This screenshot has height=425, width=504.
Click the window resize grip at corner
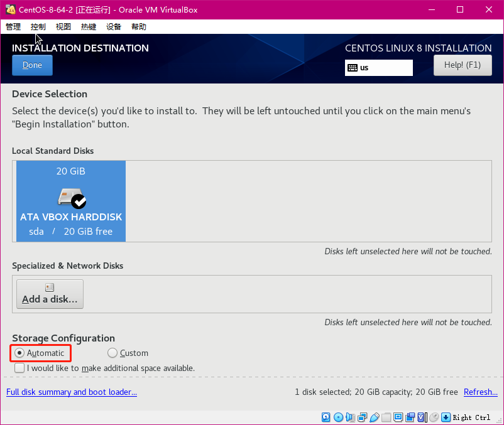(499, 420)
